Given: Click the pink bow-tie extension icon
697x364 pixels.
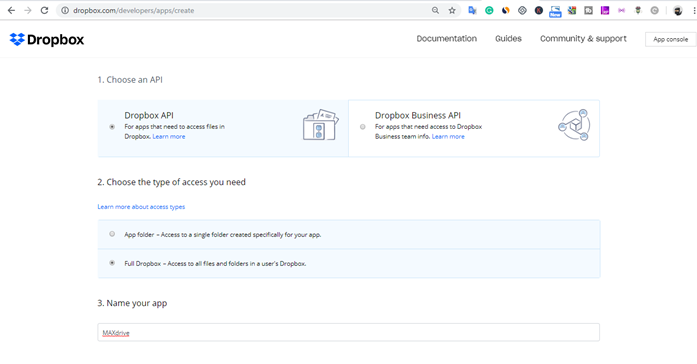Looking at the screenshot, I should click(x=621, y=10).
